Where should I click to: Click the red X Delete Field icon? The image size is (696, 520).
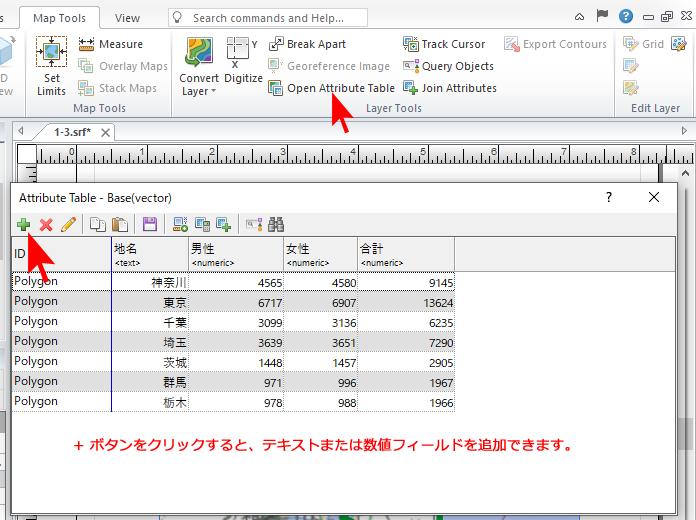[46, 225]
